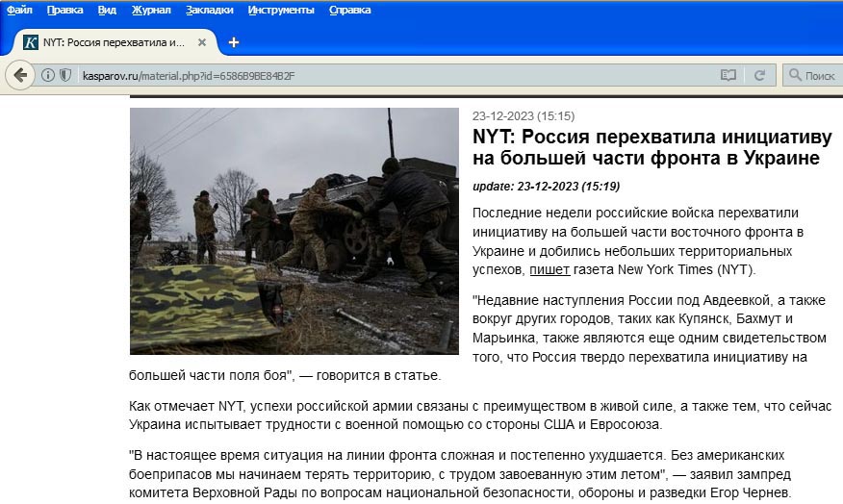Open the Инструменты menu
The image size is (843, 504).
(x=281, y=10)
